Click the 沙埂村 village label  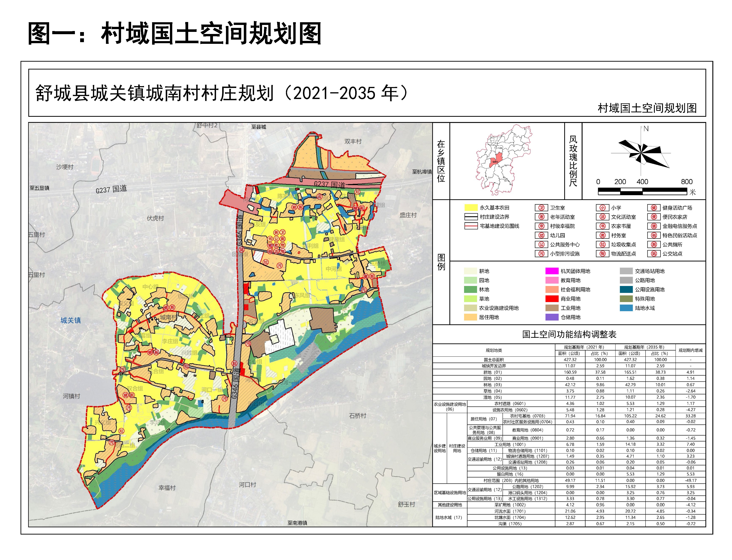click(65, 167)
